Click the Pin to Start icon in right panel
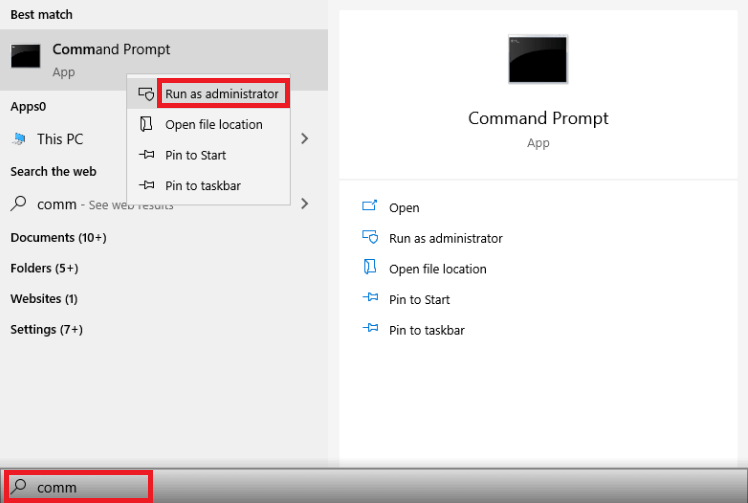Screen dimensions: 748x503 pyautogui.click(x=369, y=299)
